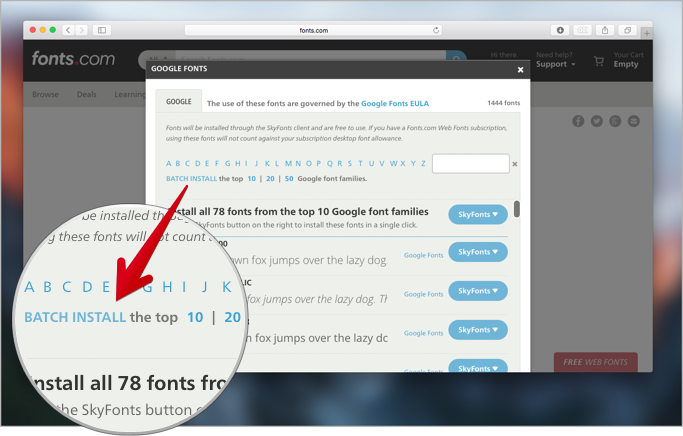Image resolution: width=683 pixels, height=436 pixels.
Task: Filter fonts by letter V
Action: click(x=382, y=164)
